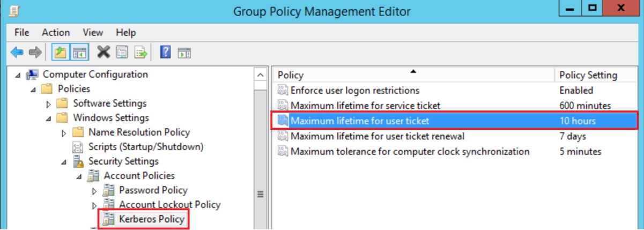Viewport: 644px width, 230px height.
Task: Open Properties toolbar icon
Action: pos(122,52)
